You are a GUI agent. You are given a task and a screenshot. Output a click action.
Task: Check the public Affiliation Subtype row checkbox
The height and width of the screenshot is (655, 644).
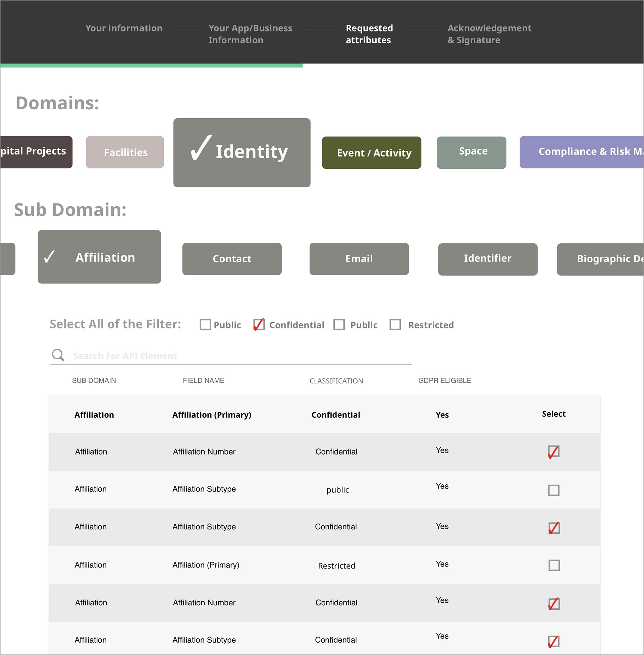[554, 490]
